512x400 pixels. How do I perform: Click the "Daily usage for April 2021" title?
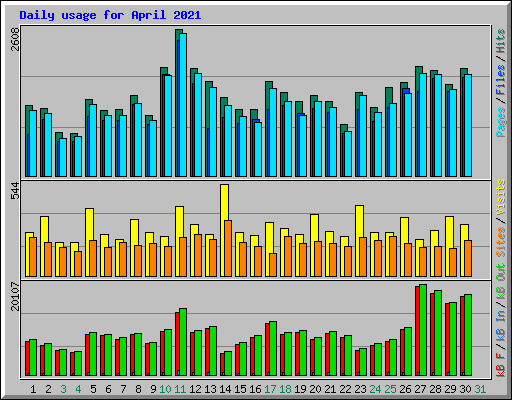(x=110, y=15)
